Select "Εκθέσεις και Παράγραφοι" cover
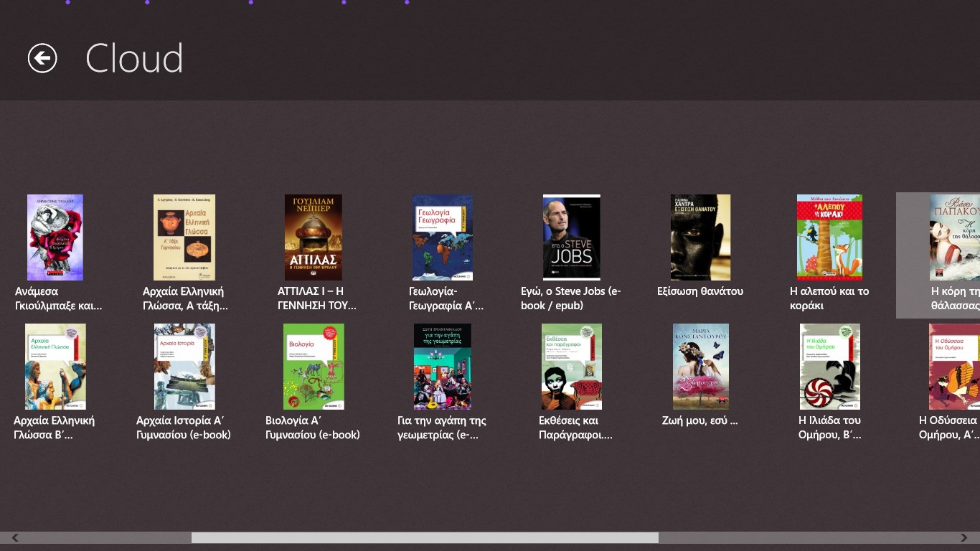This screenshot has height=551, width=980. pos(571,367)
